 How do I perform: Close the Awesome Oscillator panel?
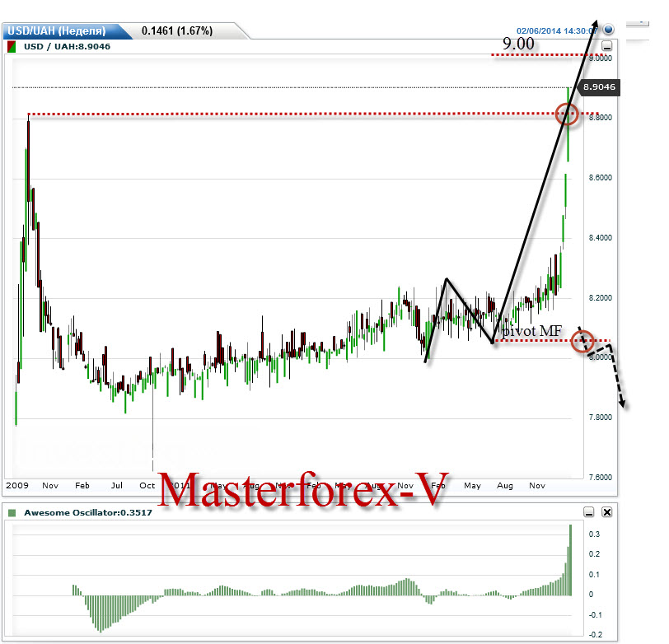606,512
